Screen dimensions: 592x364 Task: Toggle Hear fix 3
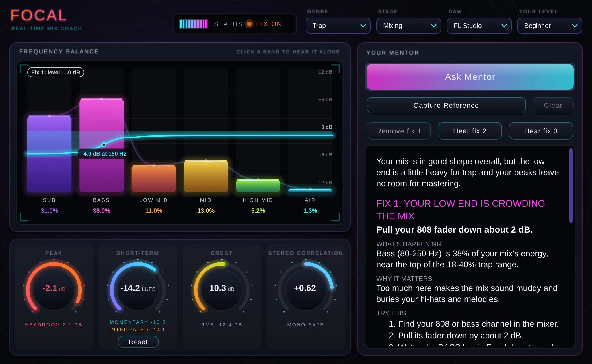tap(541, 131)
